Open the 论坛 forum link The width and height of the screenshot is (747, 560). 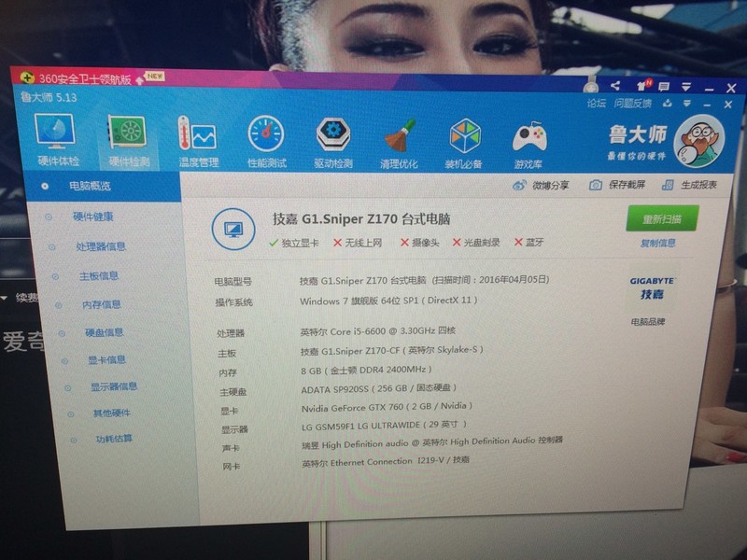[x=597, y=103]
